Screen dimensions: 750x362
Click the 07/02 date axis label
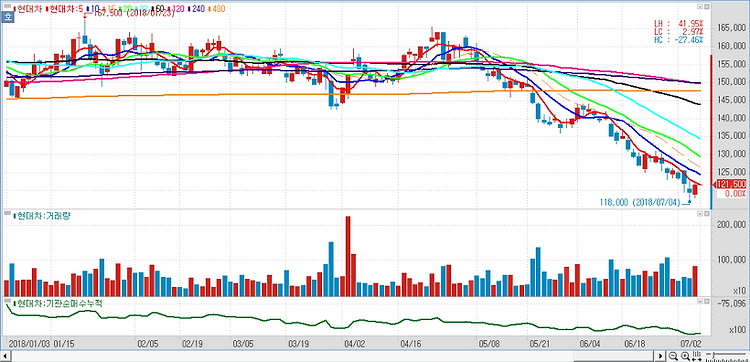pos(690,344)
